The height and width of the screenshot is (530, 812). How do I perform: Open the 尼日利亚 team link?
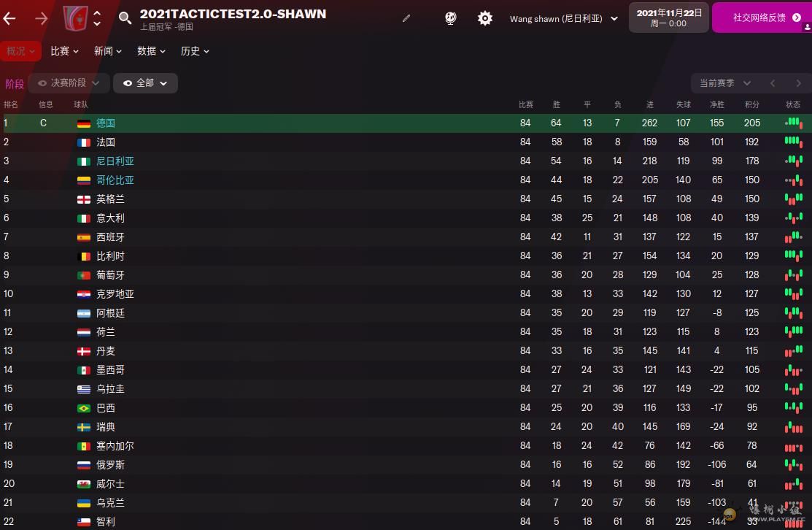(x=115, y=161)
